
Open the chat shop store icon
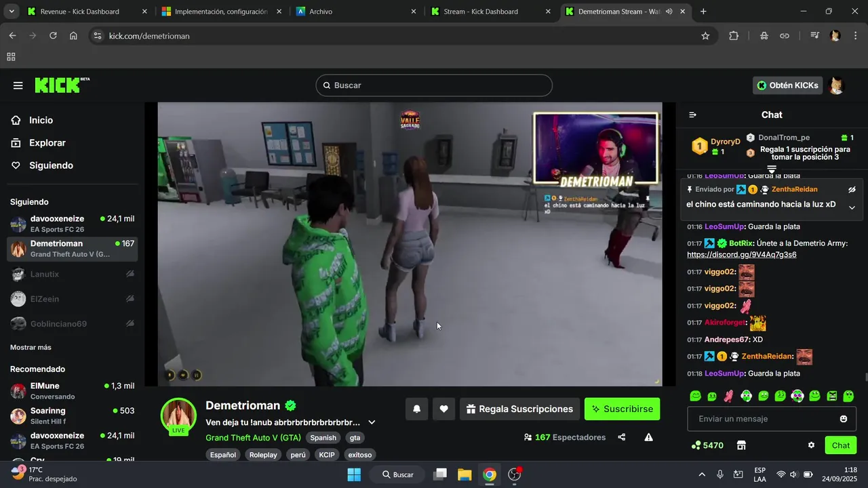coord(741,445)
